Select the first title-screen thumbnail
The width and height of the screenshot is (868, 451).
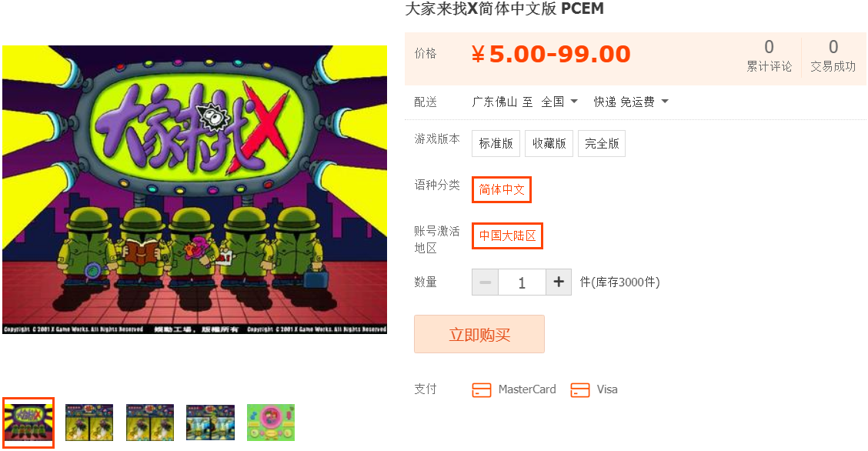pyautogui.click(x=28, y=423)
